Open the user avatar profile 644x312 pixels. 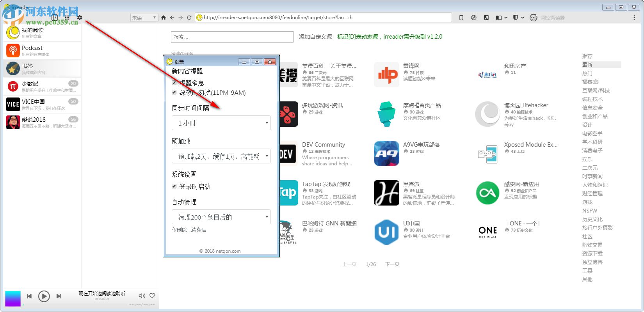pyautogui.click(x=534, y=18)
